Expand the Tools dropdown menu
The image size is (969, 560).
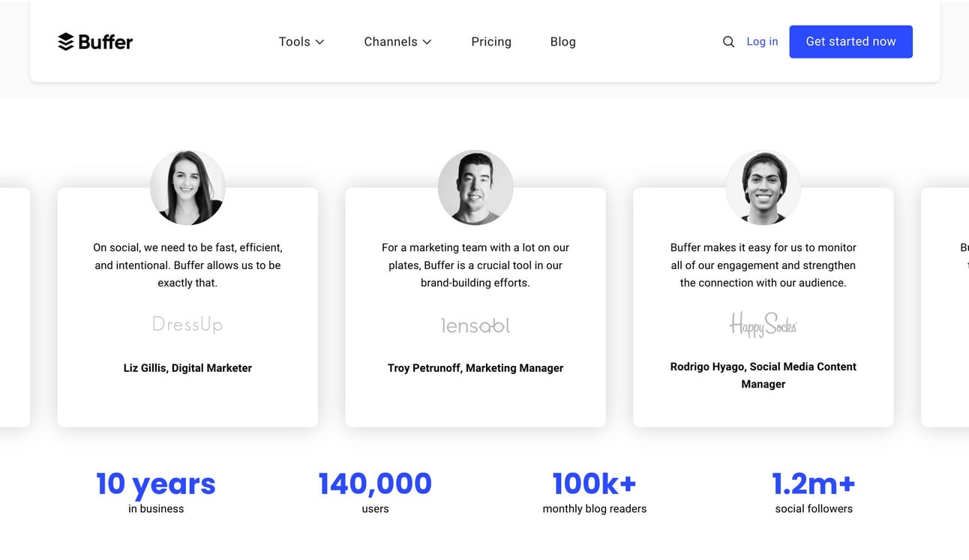[x=301, y=42]
